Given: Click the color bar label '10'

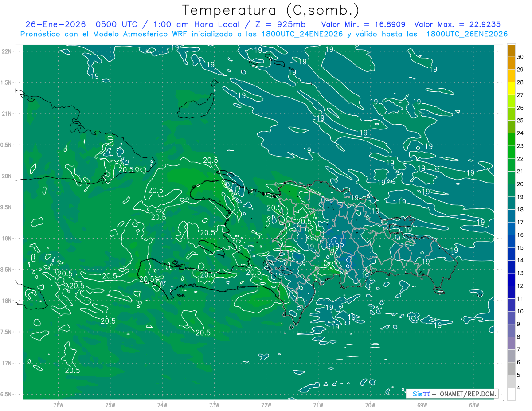Looking at the screenshot, I should pos(520,311).
